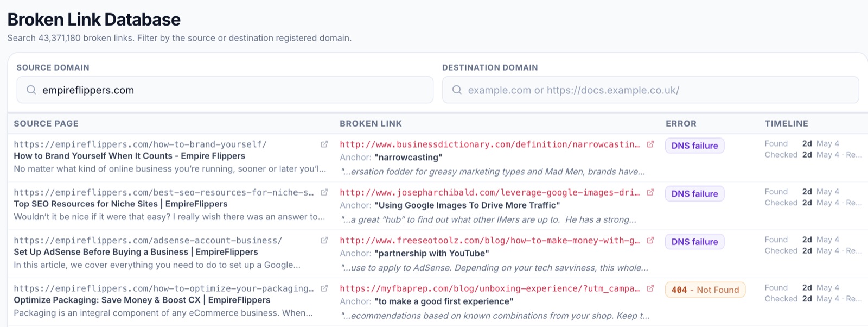The image size is (868, 327).
Task: Open external link icon for adsense-account-business source page
Action: pos(324,240)
